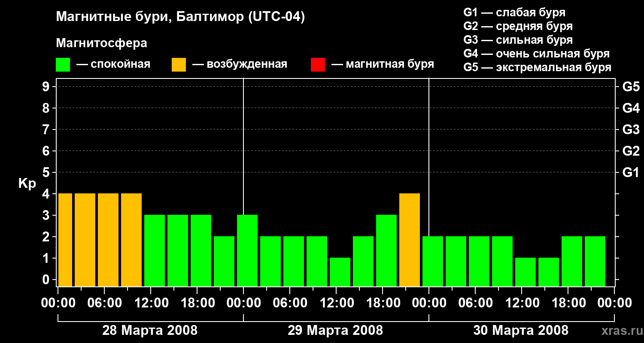This screenshot has width=644, height=343.
Task: Click the legend label '— спокойная'
Action: click(113, 64)
